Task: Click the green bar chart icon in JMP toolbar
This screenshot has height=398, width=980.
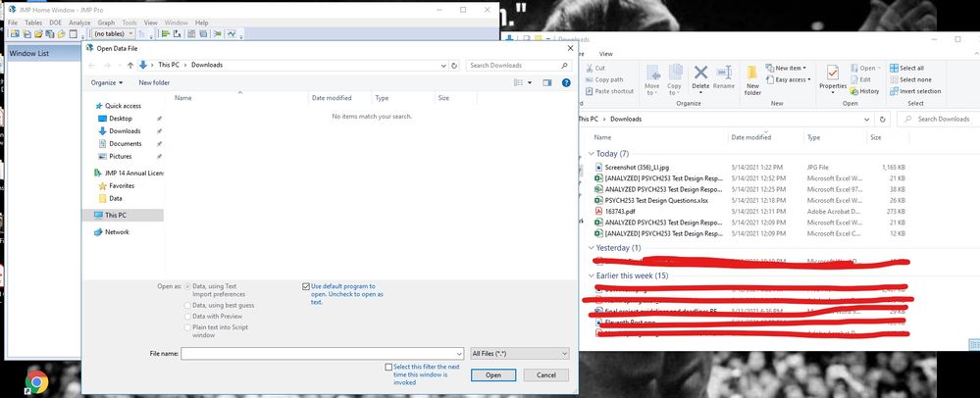Action: point(166,33)
